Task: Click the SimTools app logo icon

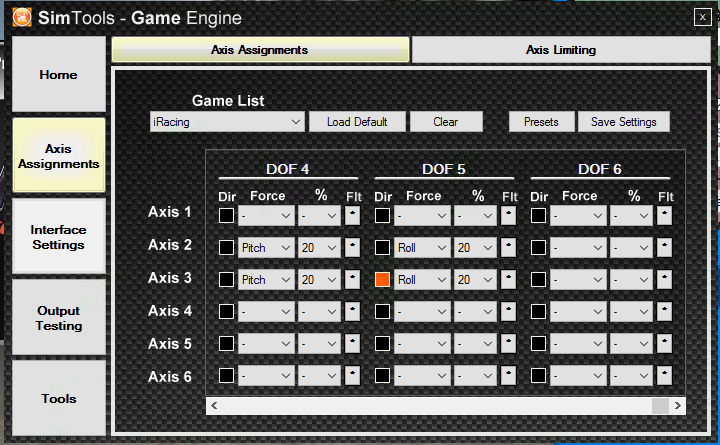Action: [x=22, y=17]
